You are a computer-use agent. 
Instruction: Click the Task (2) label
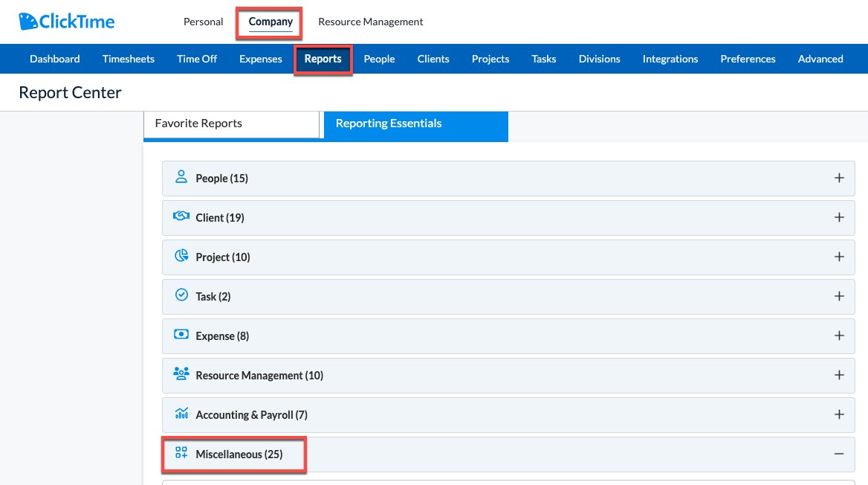(x=213, y=297)
